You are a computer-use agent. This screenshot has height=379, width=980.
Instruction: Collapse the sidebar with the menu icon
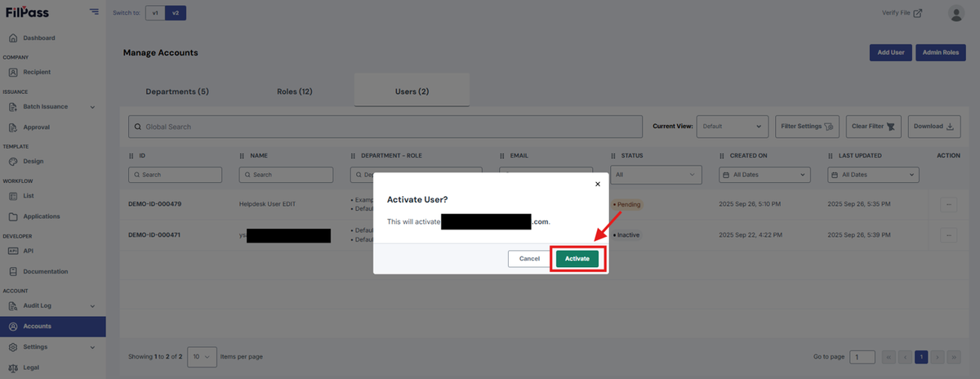[94, 11]
